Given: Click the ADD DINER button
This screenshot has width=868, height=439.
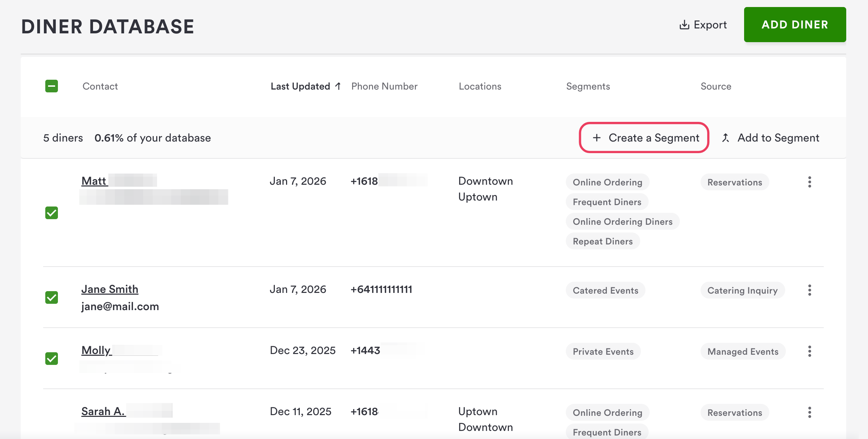Looking at the screenshot, I should [x=795, y=25].
